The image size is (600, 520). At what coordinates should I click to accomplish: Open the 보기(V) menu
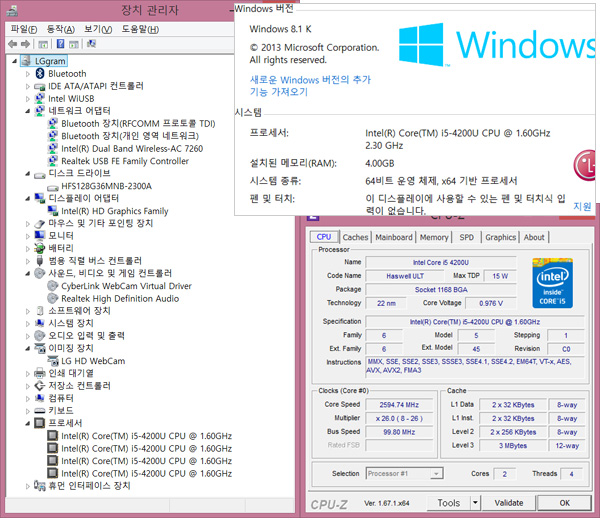click(x=98, y=29)
